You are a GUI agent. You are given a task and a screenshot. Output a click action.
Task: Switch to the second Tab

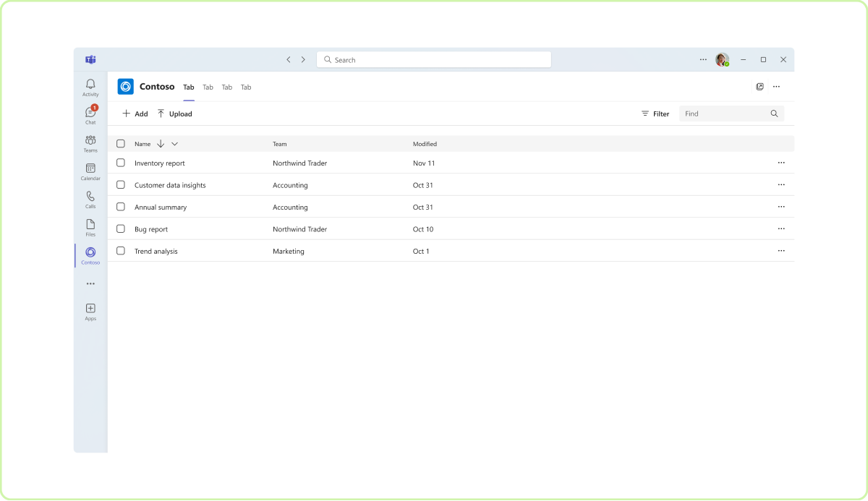click(208, 87)
